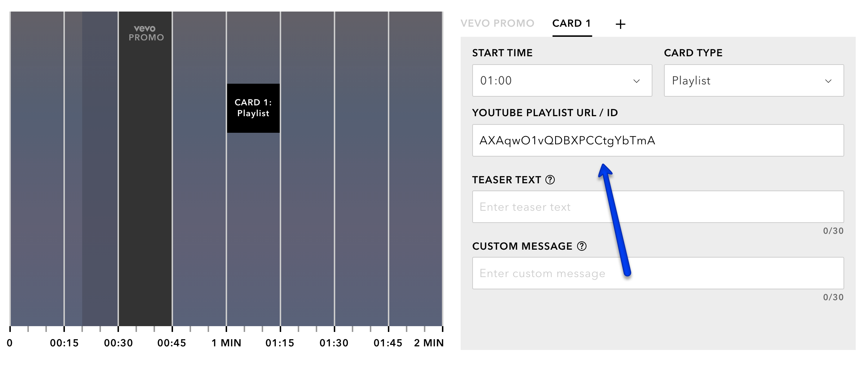Expand the Start Time dropdown chevron
The image size is (868, 368).
point(637,81)
